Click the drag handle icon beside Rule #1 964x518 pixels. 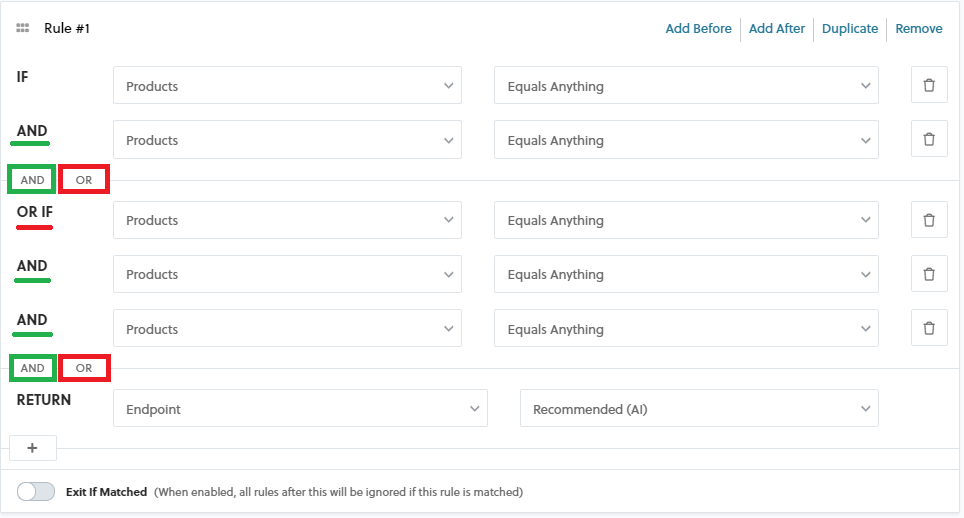pos(23,29)
